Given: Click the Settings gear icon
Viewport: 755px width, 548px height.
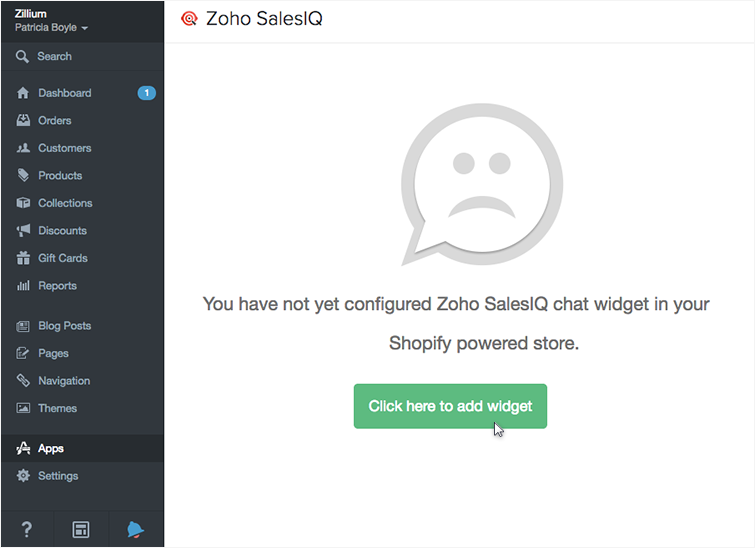Looking at the screenshot, I should pyautogui.click(x=23, y=476).
